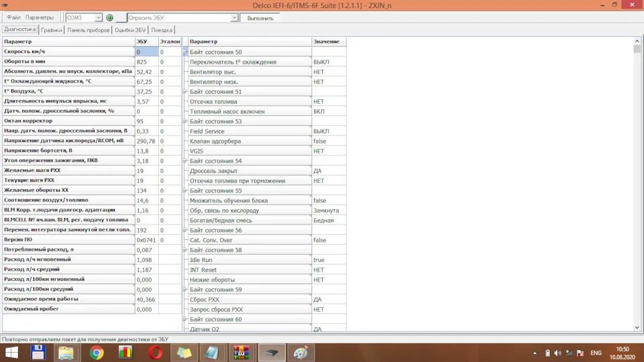Open WinRAR from the taskbar
644x362 pixels.
point(241,353)
